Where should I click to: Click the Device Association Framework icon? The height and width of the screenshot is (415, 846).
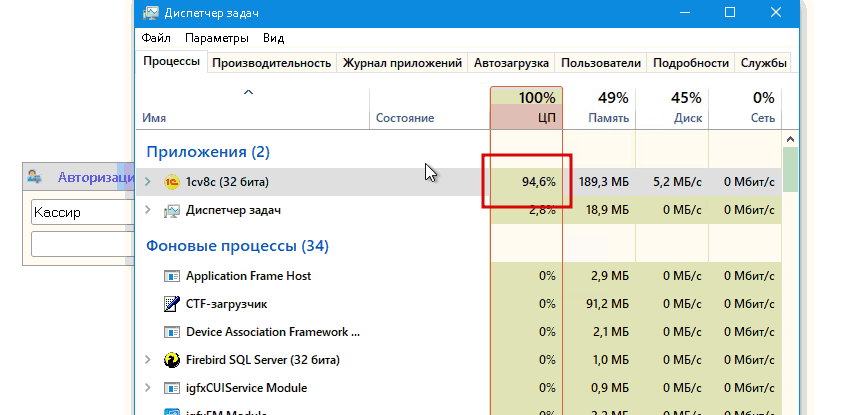tap(172, 332)
